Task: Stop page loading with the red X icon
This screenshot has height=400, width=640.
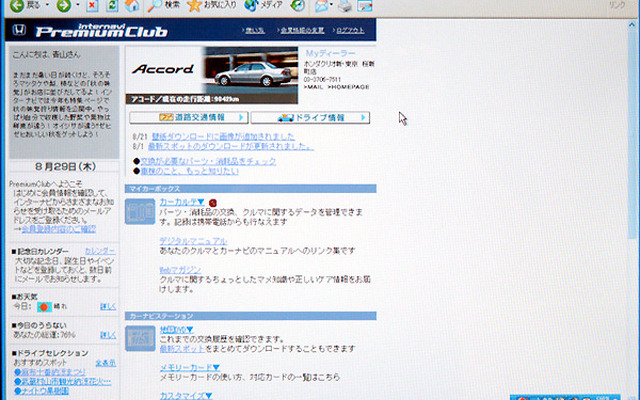Action: [x=92, y=5]
